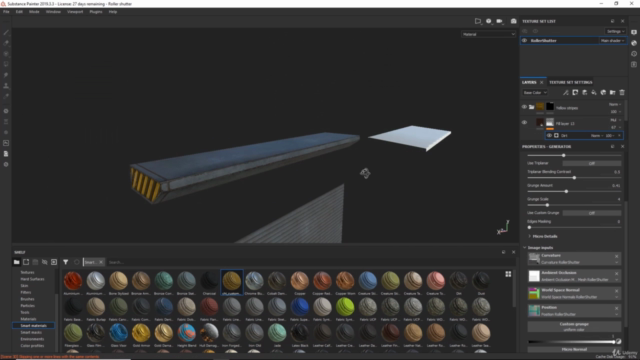Open the viewport render camera icon
This screenshot has width=640, height=360.
pos(513,21)
